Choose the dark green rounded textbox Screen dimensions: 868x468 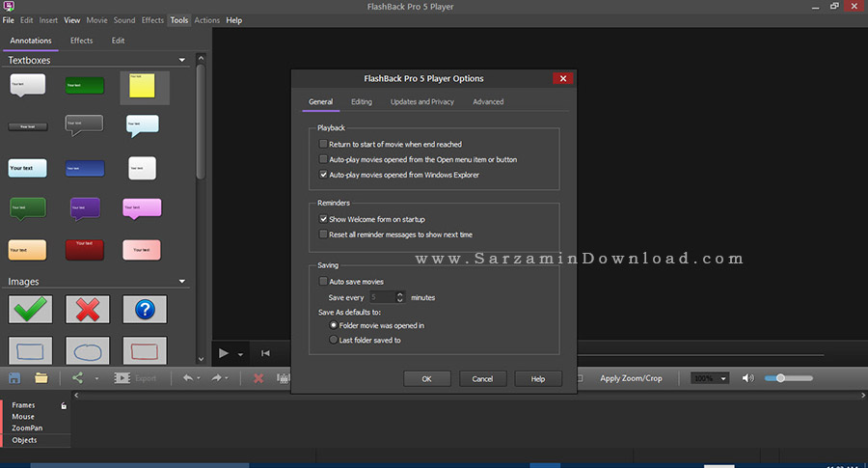coord(85,85)
